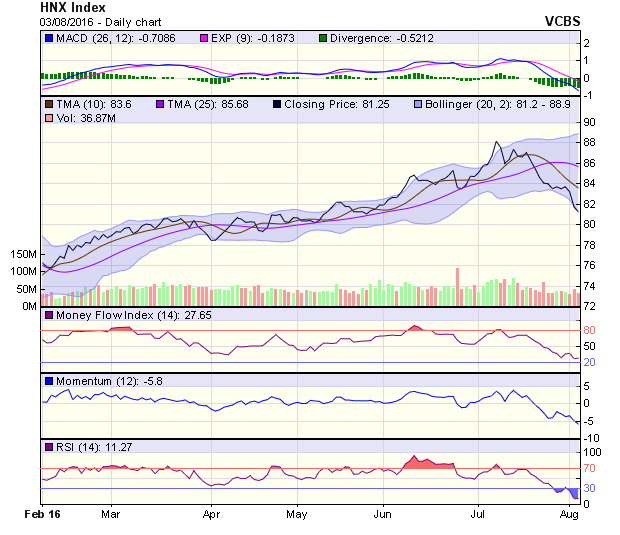The image size is (620, 535).
Task: Click the Aug label on the time axis
Action: point(570,513)
